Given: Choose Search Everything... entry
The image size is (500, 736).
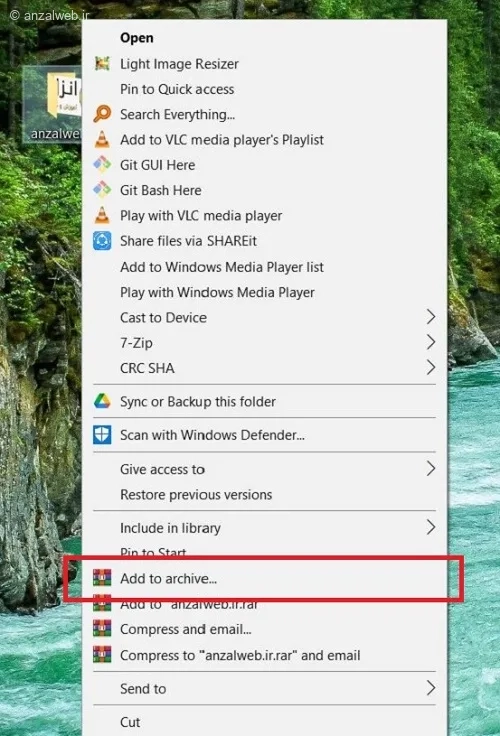Looking at the screenshot, I should (x=265, y=115).
